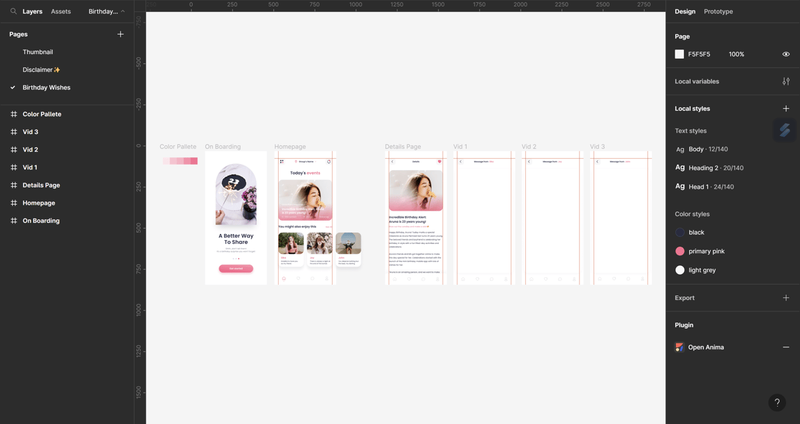Image resolution: width=800 pixels, height=424 pixels.
Task: Add a new page with plus icon
Action: (x=120, y=34)
